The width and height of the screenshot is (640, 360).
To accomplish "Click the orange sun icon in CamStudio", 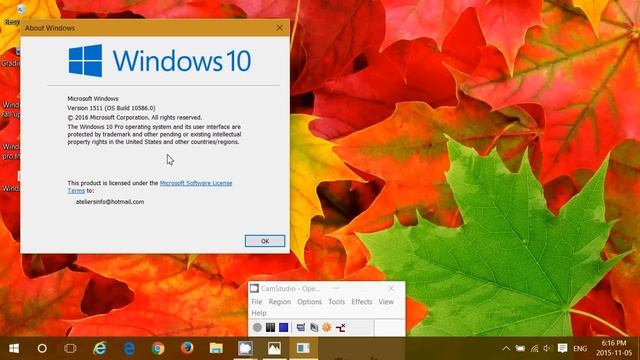I will [x=327, y=327].
